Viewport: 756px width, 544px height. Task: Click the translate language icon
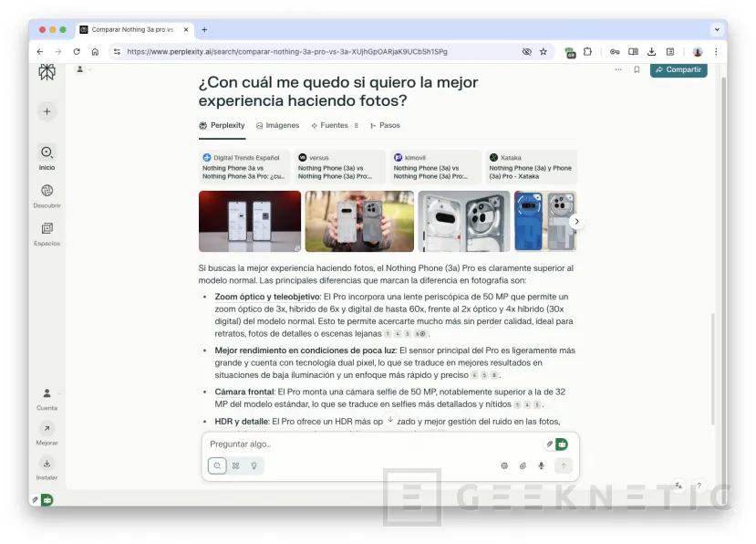tap(678, 486)
